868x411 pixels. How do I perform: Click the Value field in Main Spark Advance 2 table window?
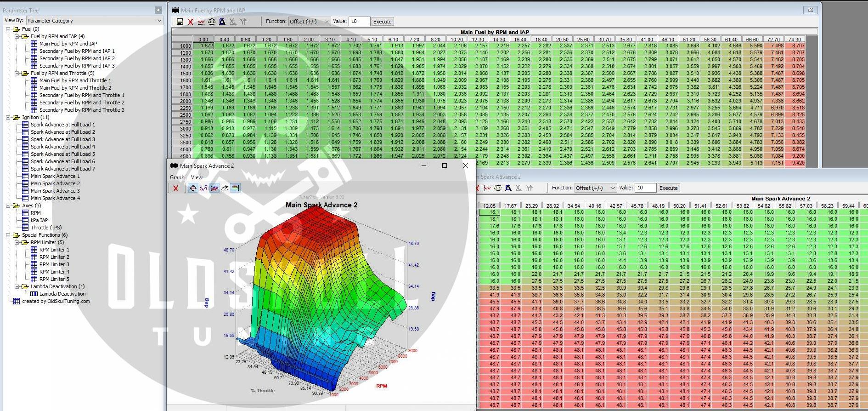(x=646, y=188)
